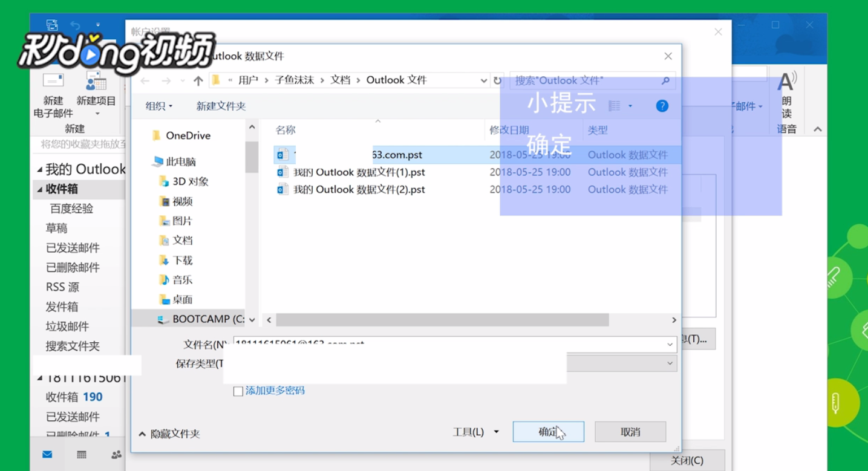Click the forward navigation arrow
Image resolution: width=868 pixels, height=471 pixels.
[x=166, y=80]
